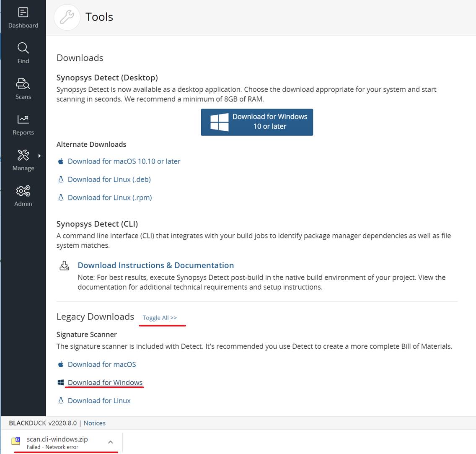Expand the Manage submenu arrow
This screenshot has width=476, height=454.
click(39, 156)
